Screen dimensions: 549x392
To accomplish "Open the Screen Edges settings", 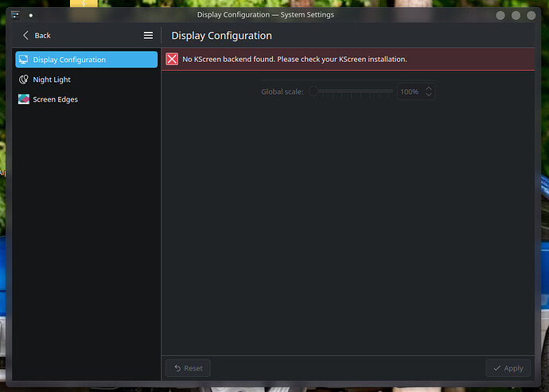I will click(87, 99).
